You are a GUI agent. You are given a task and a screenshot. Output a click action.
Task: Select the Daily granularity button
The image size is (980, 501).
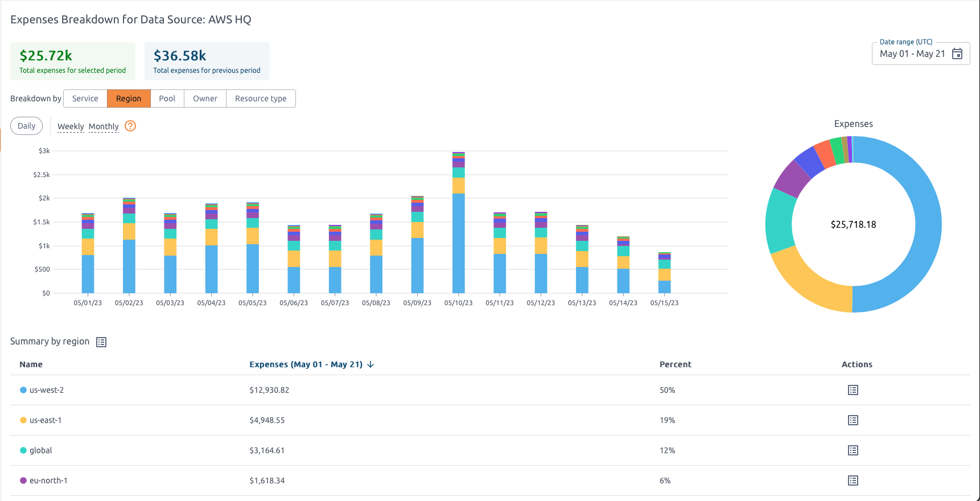[x=27, y=126]
